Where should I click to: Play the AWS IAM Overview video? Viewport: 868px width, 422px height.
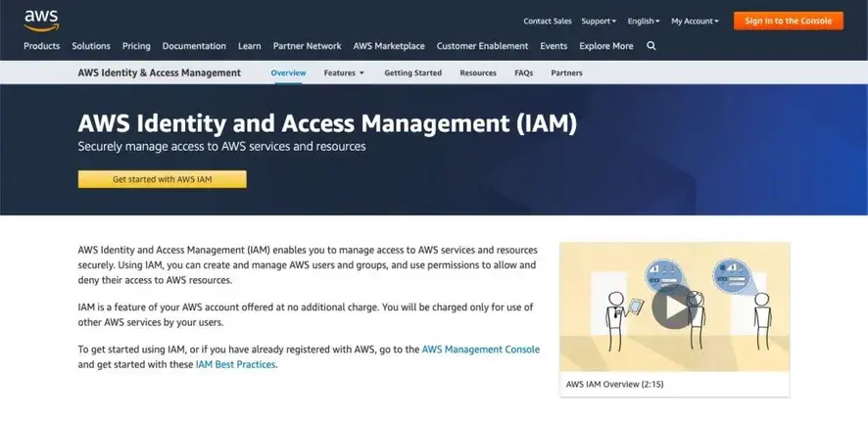point(673,307)
